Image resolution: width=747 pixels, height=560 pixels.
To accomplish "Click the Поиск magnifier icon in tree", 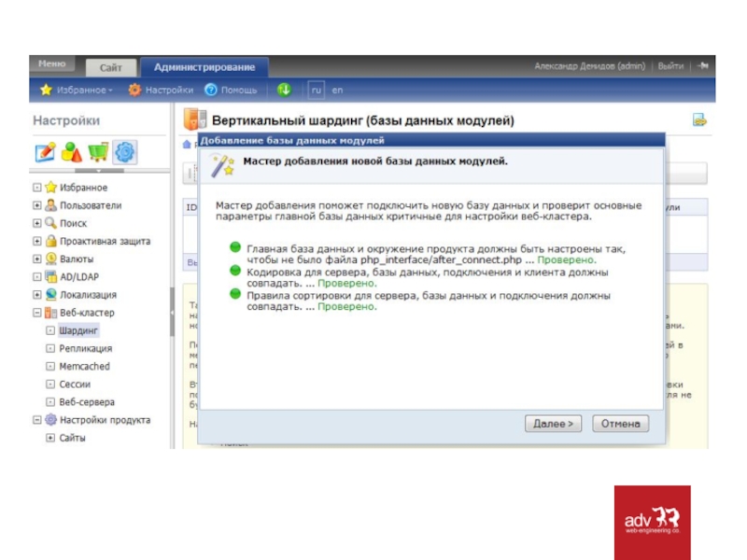I will 51,222.
